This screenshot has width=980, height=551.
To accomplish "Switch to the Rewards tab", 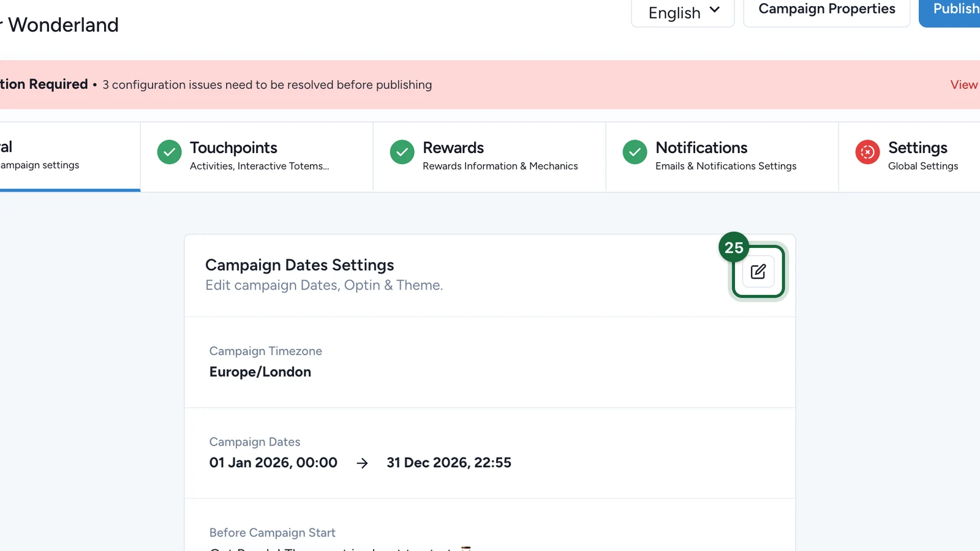I will pyautogui.click(x=489, y=157).
